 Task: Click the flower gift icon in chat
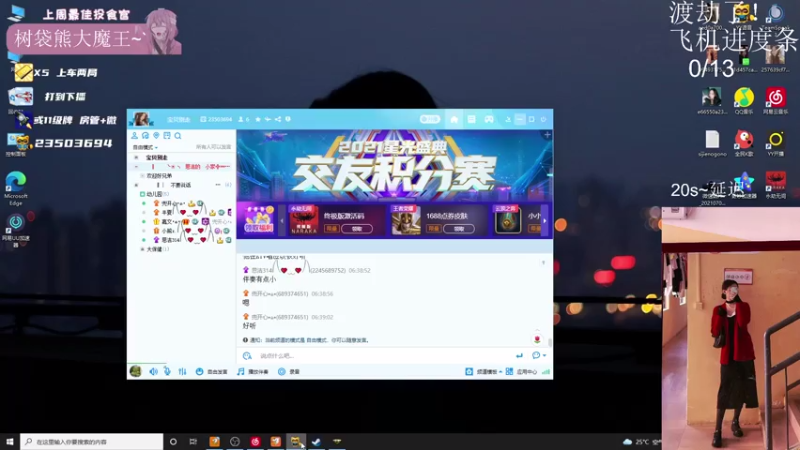coord(537,339)
